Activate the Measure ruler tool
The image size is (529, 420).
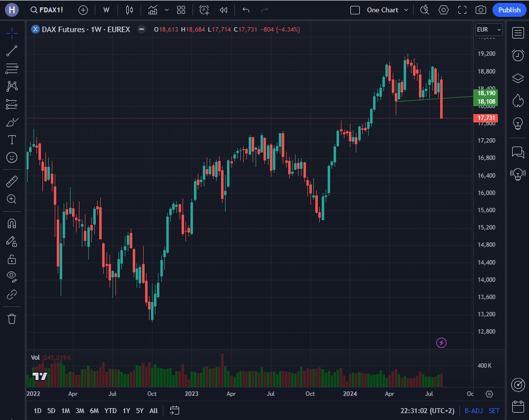pyautogui.click(x=12, y=181)
